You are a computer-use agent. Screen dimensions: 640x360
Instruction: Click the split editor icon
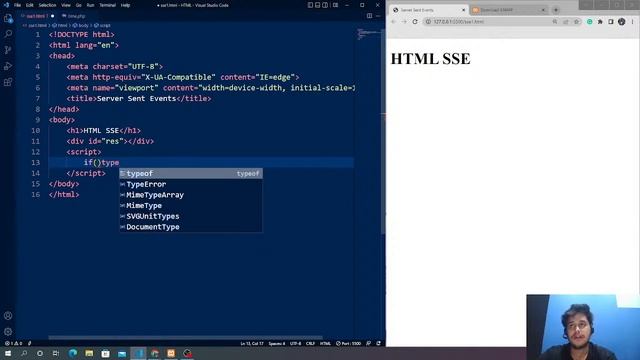click(369, 16)
